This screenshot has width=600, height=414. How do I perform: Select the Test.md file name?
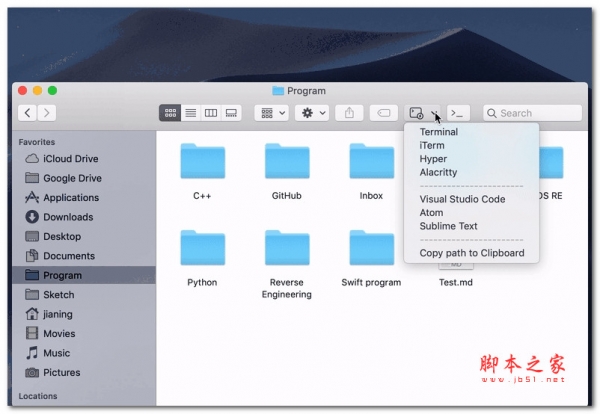pos(456,282)
